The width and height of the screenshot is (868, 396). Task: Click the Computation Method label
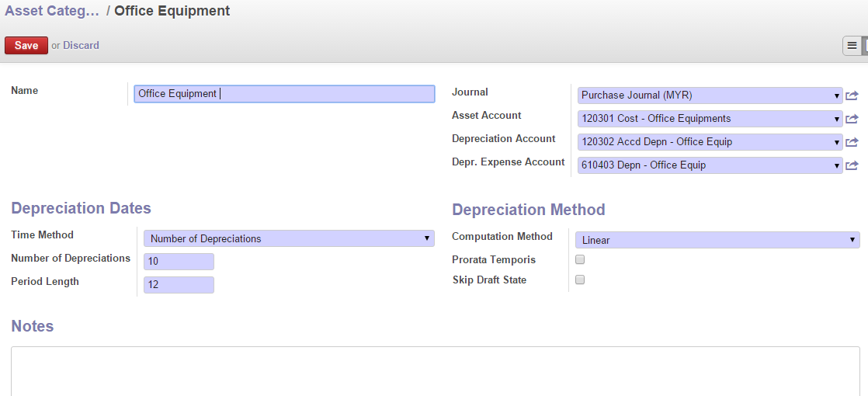(x=502, y=237)
